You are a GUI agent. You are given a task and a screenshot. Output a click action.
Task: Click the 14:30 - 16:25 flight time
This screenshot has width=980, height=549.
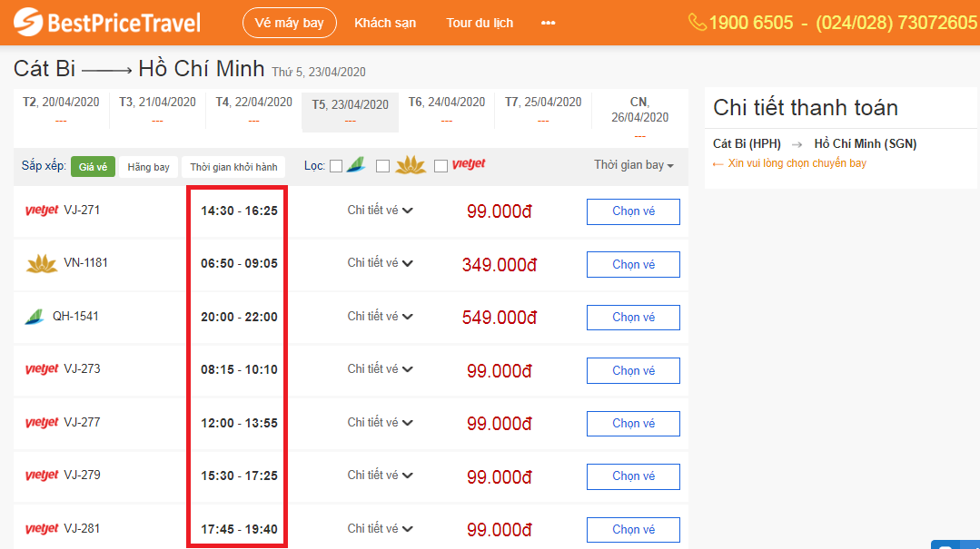click(x=239, y=211)
